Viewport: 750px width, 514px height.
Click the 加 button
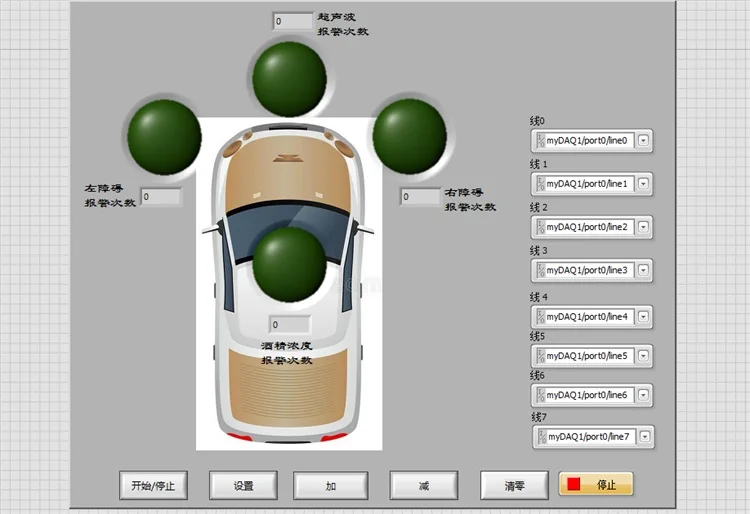click(x=331, y=485)
